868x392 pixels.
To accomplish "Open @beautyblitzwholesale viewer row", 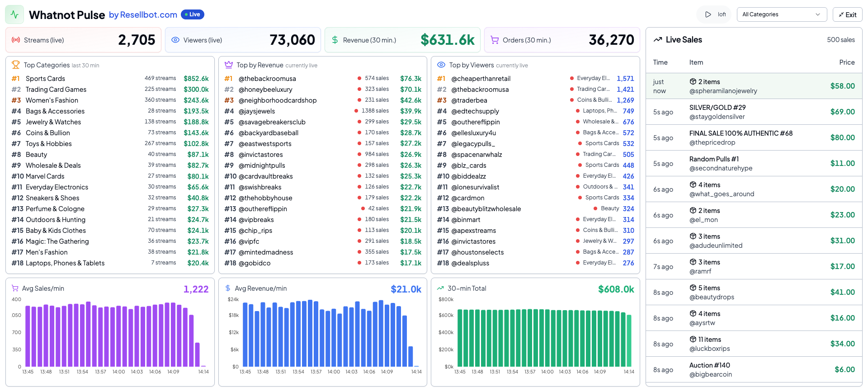I will coord(535,208).
